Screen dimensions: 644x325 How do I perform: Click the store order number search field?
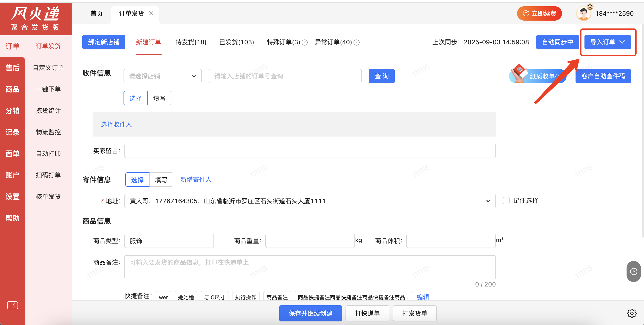285,76
